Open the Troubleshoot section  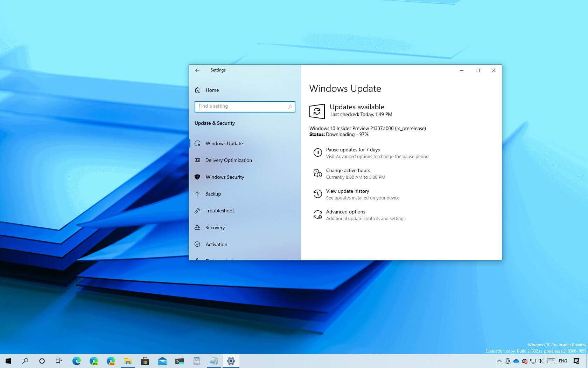[x=220, y=211]
